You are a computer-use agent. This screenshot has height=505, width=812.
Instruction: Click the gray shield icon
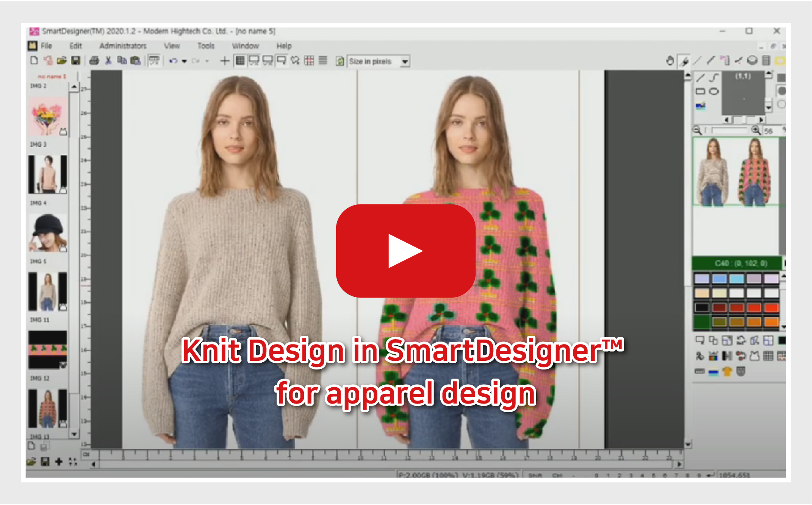pyautogui.click(x=741, y=372)
